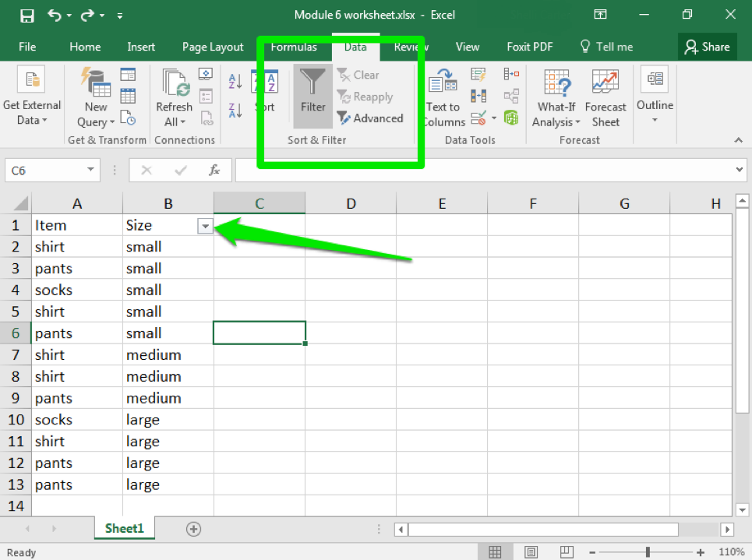Click the Sort A to Z ascending icon
Viewport: 752px width, 560px height.
(x=235, y=81)
